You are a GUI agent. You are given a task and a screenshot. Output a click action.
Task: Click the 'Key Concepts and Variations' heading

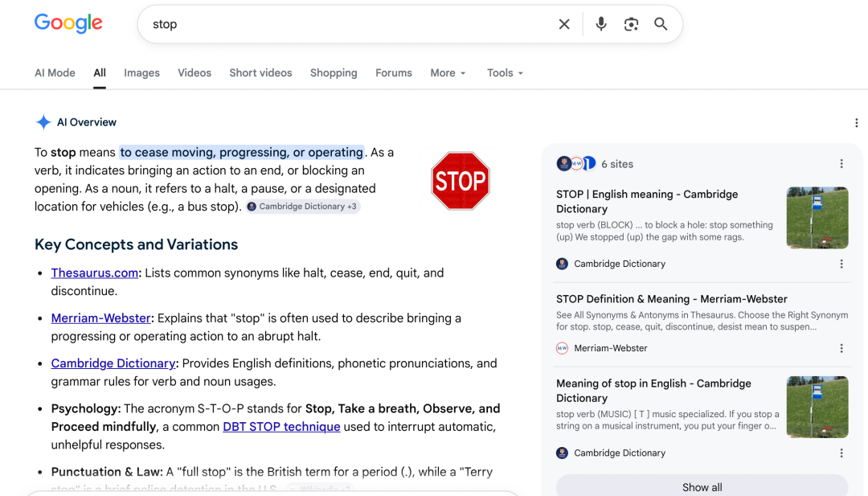136,244
